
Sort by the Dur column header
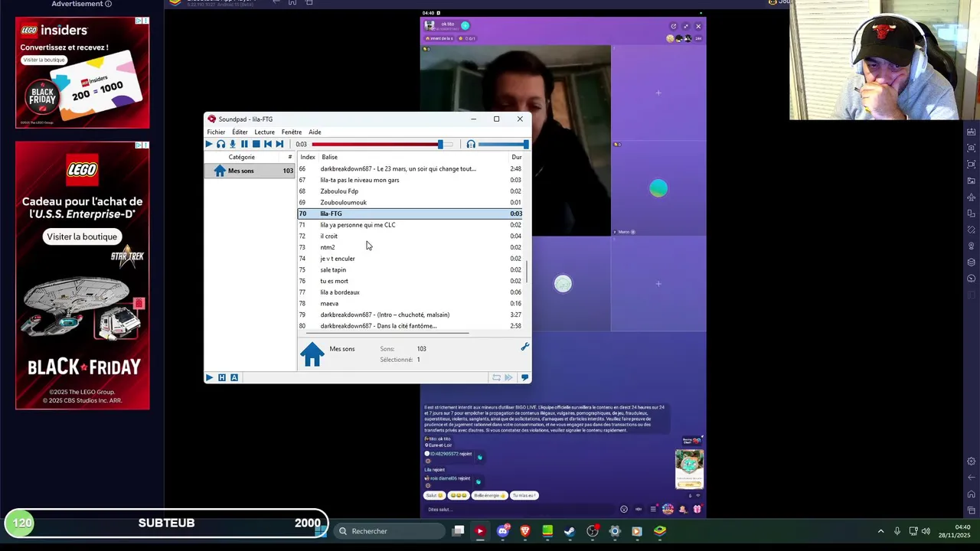(x=516, y=157)
